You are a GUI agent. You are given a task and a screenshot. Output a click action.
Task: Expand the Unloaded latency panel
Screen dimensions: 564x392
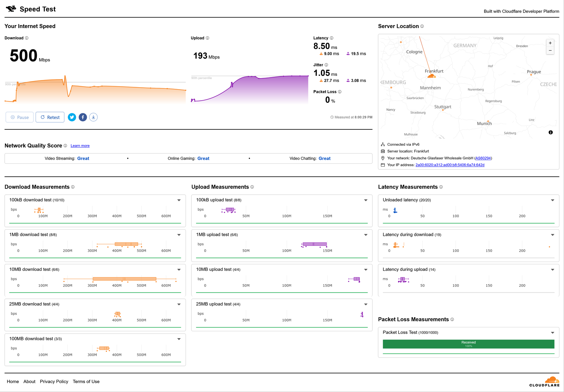coord(553,200)
